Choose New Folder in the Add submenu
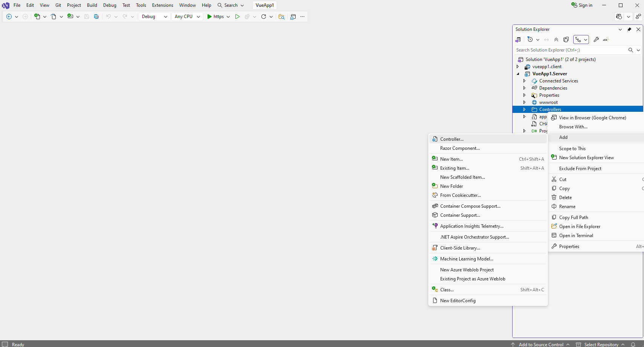The image size is (644, 347). point(451,186)
